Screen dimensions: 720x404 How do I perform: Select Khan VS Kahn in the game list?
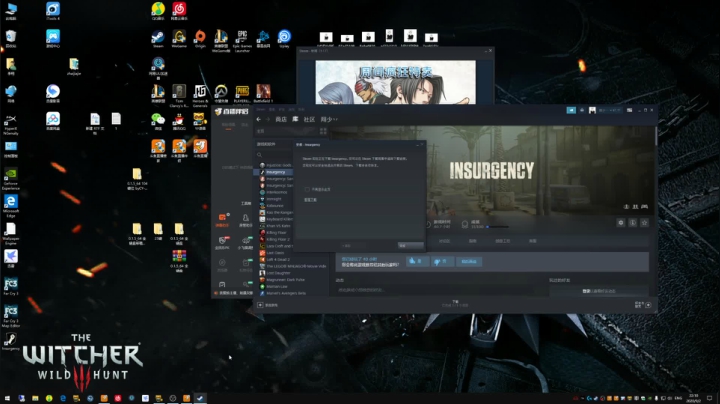pyautogui.click(x=277, y=226)
